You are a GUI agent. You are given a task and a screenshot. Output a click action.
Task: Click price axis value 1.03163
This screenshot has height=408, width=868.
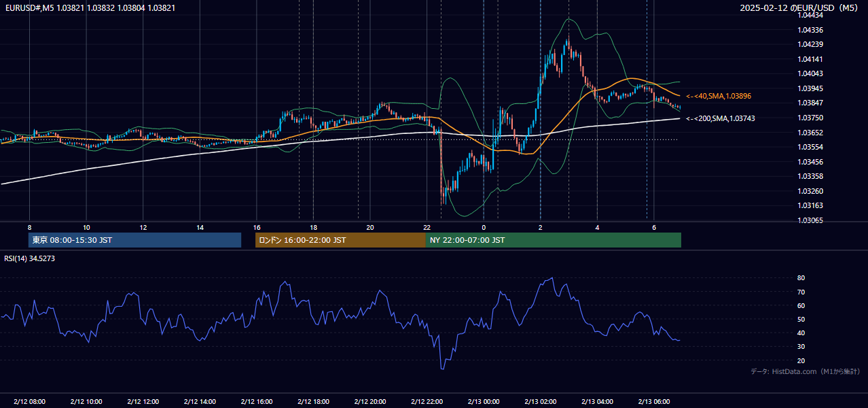pos(810,205)
